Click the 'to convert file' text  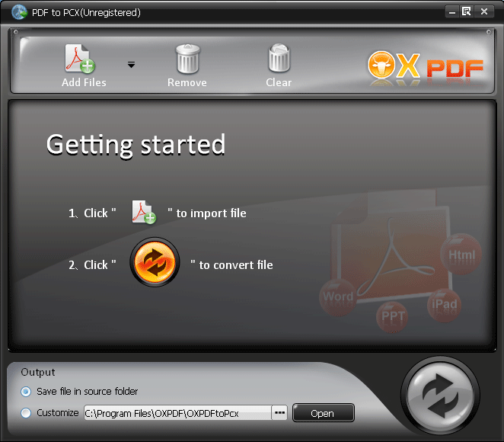[x=236, y=265]
